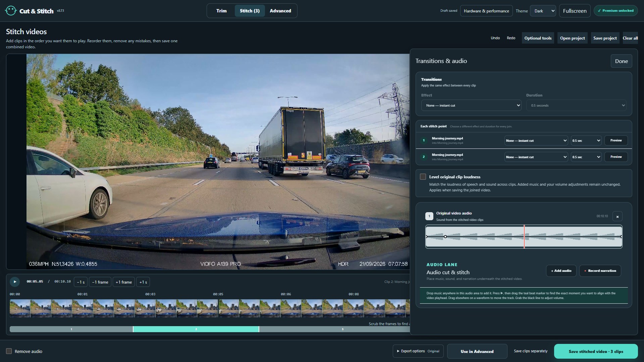Save stitched video with 3 clips
644x362 pixels.
[x=596, y=351]
